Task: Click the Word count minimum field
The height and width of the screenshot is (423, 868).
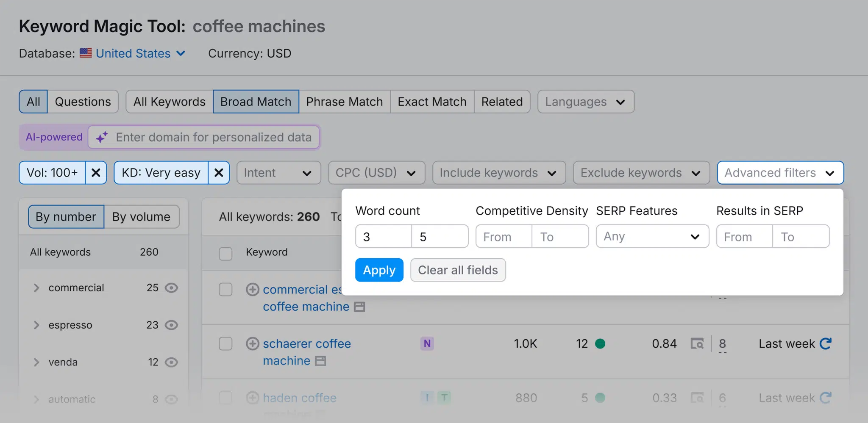Action: (x=384, y=236)
